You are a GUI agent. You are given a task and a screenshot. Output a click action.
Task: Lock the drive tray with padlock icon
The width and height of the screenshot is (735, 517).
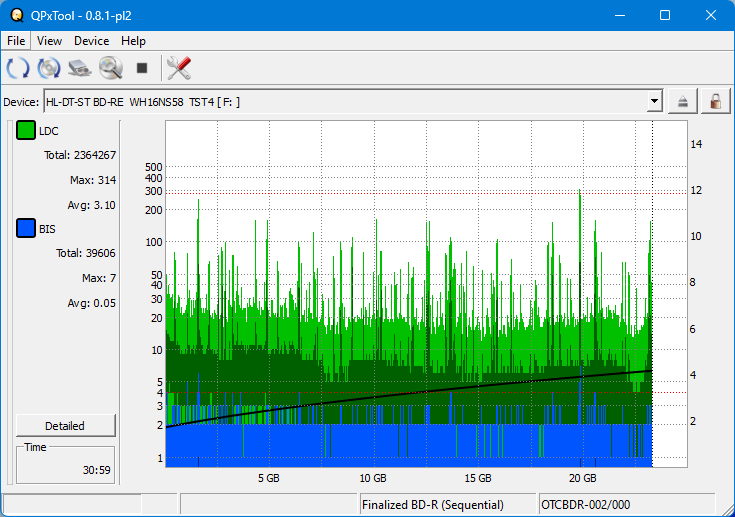[x=715, y=101]
